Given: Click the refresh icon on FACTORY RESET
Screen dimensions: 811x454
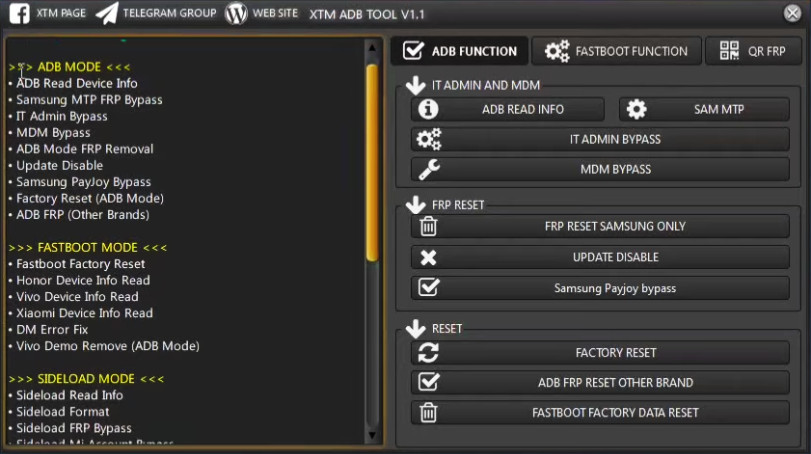Looking at the screenshot, I should (428, 353).
